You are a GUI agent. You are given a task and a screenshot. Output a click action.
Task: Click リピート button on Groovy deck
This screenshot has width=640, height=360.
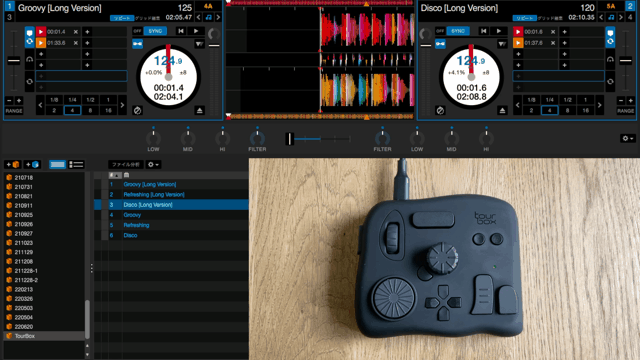(x=122, y=18)
